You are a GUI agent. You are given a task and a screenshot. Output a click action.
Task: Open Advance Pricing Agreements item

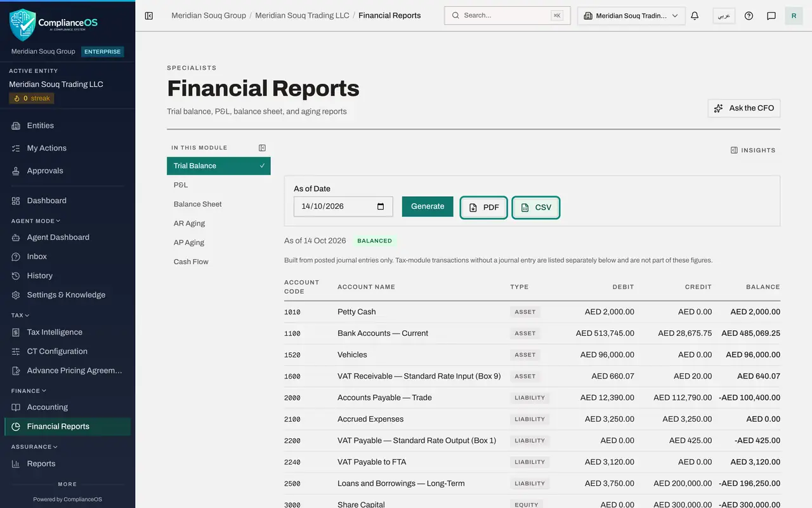click(67, 370)
